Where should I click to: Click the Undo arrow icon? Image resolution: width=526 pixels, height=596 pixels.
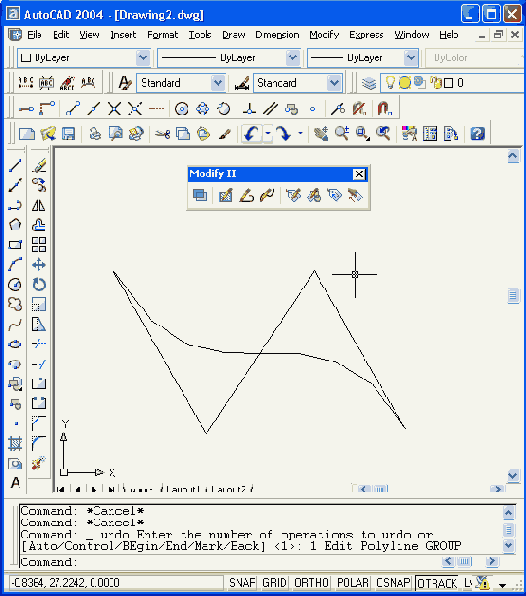pyautogui.click(x=252, y=134)
